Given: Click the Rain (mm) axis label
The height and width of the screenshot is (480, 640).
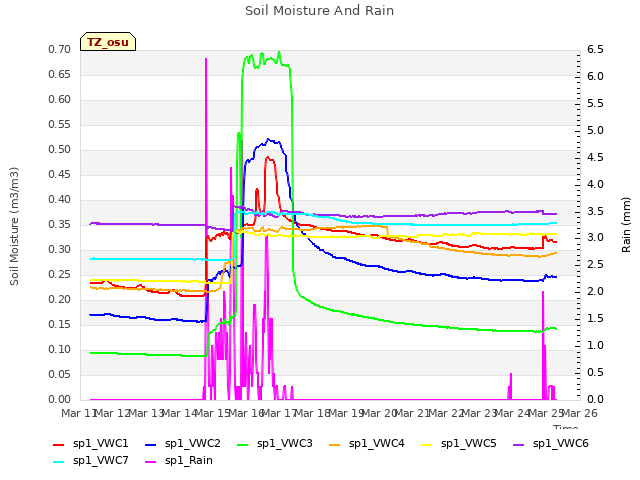Looking at the screenshot, I should tap(626, 225).
